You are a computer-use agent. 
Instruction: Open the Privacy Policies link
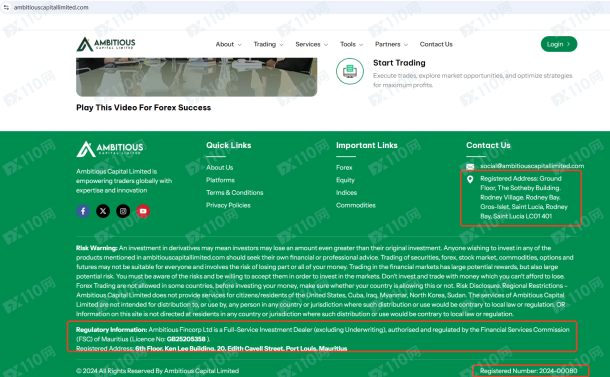228,205
